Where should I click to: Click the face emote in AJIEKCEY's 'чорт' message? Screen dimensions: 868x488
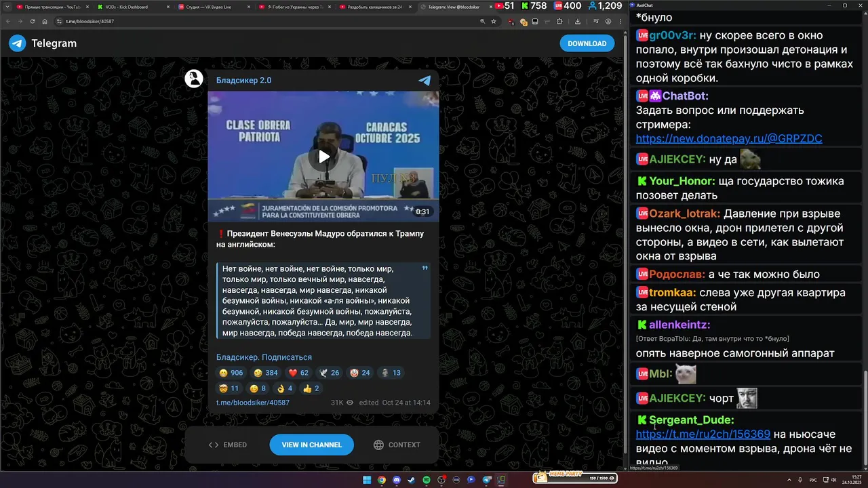tap(747, 398)
